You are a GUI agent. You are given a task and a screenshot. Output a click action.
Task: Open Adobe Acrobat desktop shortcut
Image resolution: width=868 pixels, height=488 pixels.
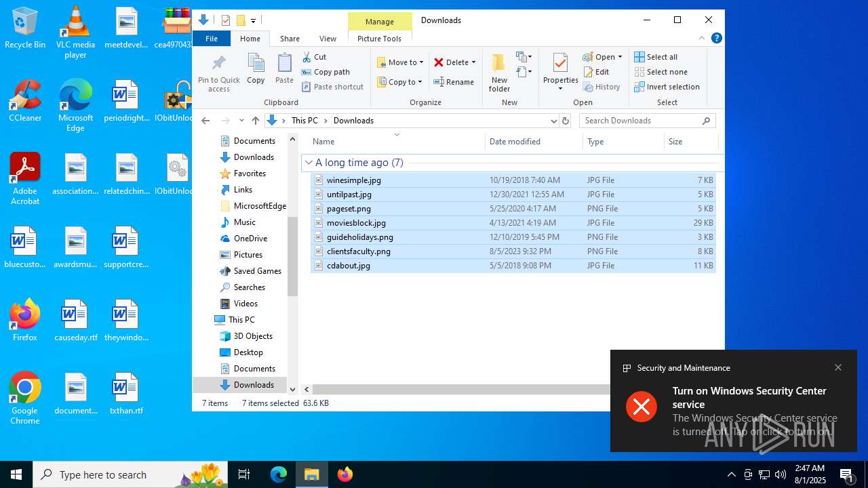[25, 178]
